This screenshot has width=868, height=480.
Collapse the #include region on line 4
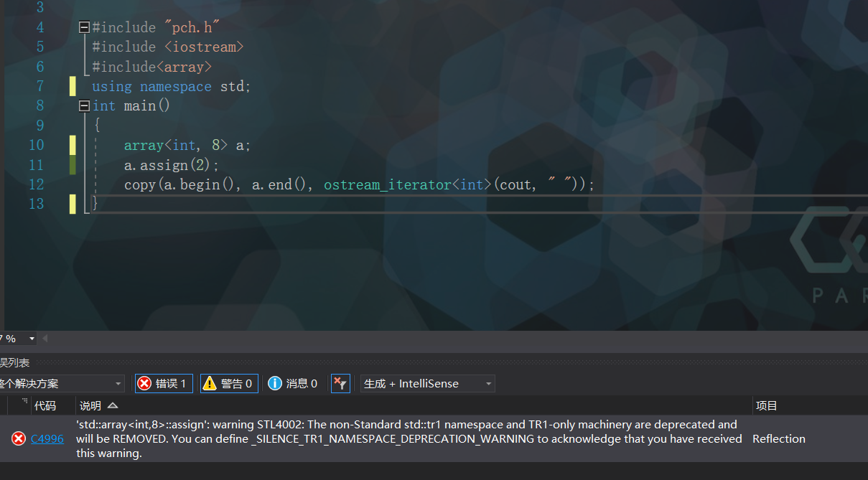[83, 27]
